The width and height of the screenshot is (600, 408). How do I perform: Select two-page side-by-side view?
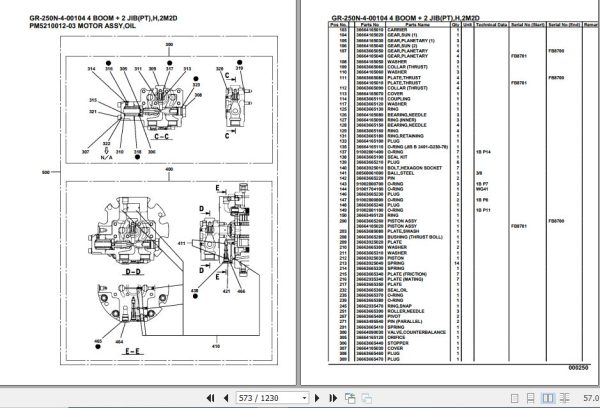point(548,398)
